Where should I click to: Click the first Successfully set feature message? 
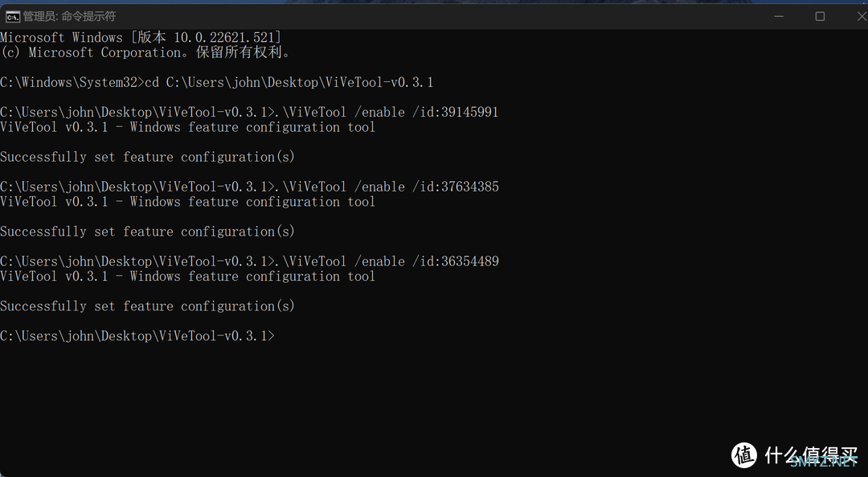click(147, 157)
